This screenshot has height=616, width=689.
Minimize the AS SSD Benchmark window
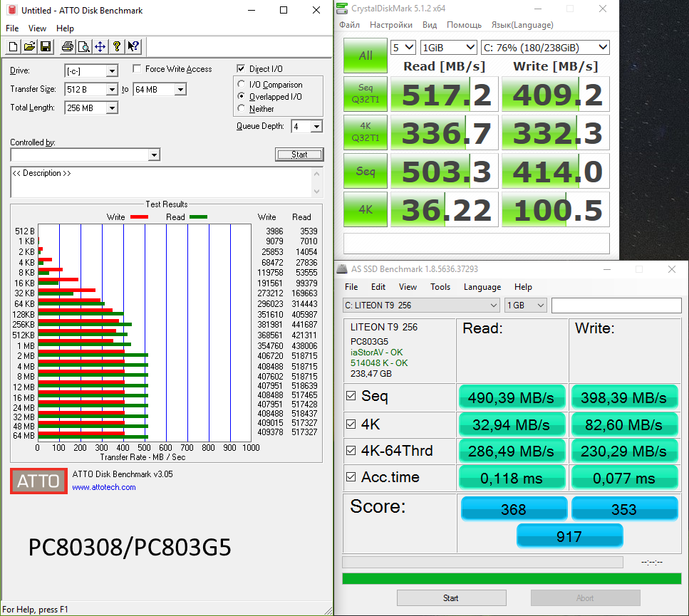(607, 269)
